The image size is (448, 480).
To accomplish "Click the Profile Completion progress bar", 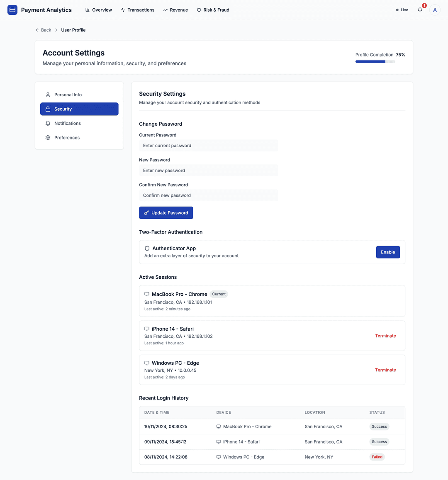I will coord(375,61).
